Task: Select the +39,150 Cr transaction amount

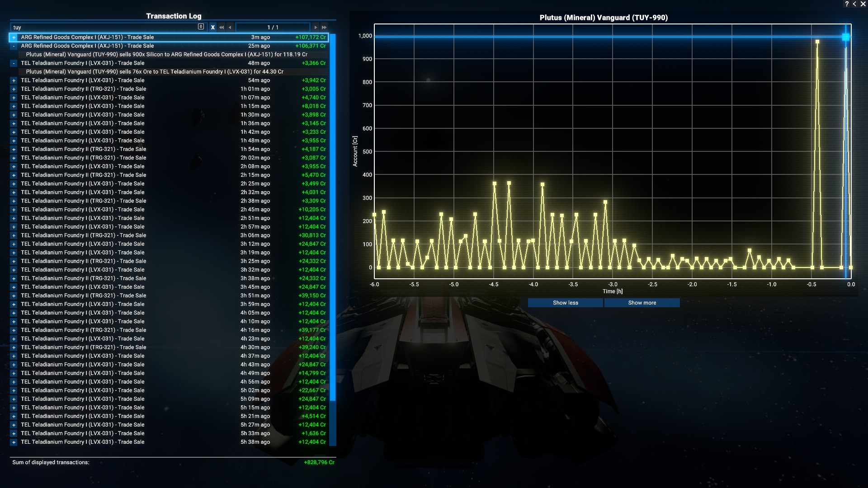Action: (x=312, y=296)
